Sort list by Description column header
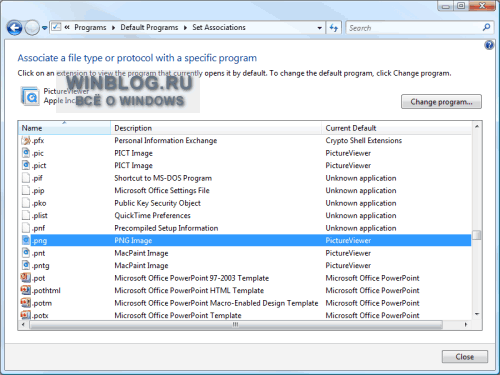 pos(216,128)
